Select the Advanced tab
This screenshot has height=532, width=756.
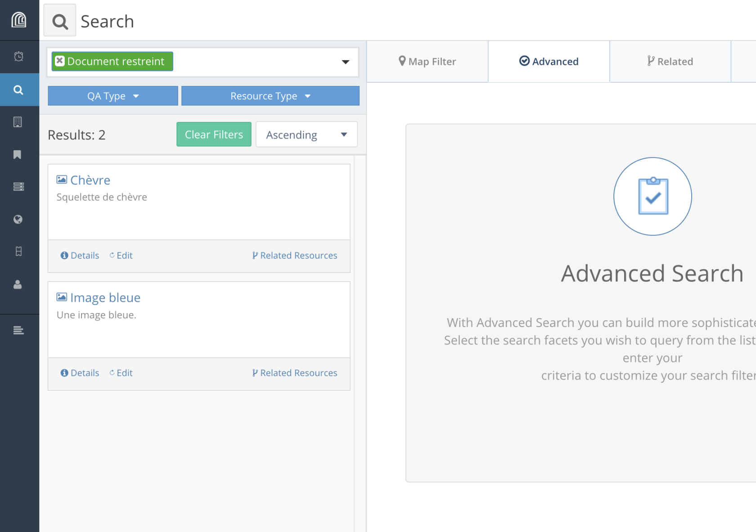[549, 62]
